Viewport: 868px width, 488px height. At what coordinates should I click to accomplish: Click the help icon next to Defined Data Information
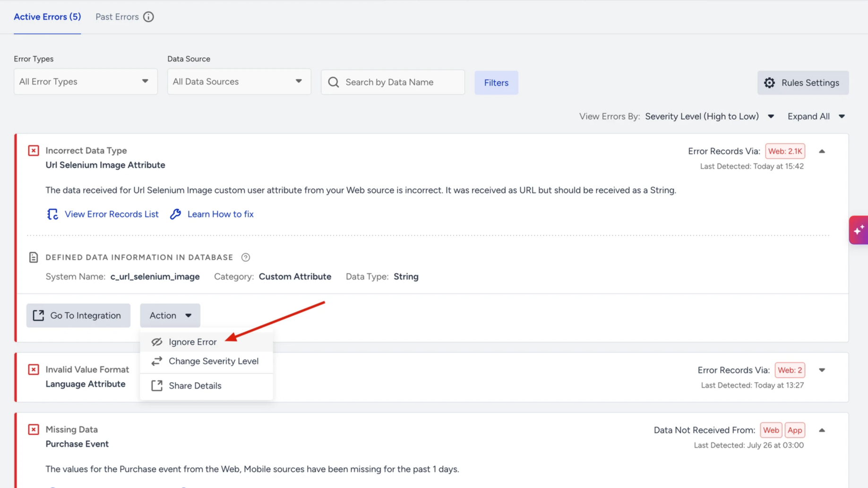pyautogui.click(x=246, y=257)
